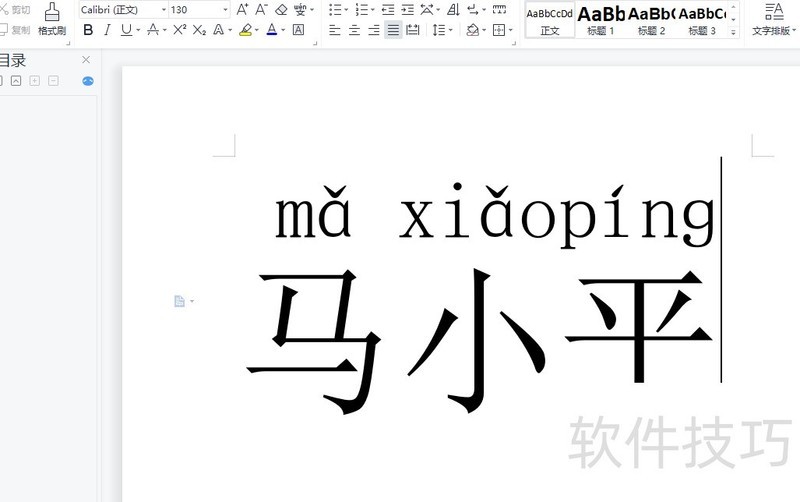Viewport: 800px width, 502px height.
Task: Toggle show paragraph marks icon
Action: 473,10
